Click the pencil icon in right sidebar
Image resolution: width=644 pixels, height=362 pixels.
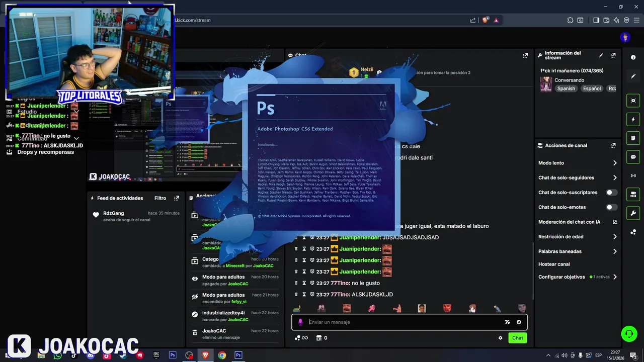pos(633,76)
